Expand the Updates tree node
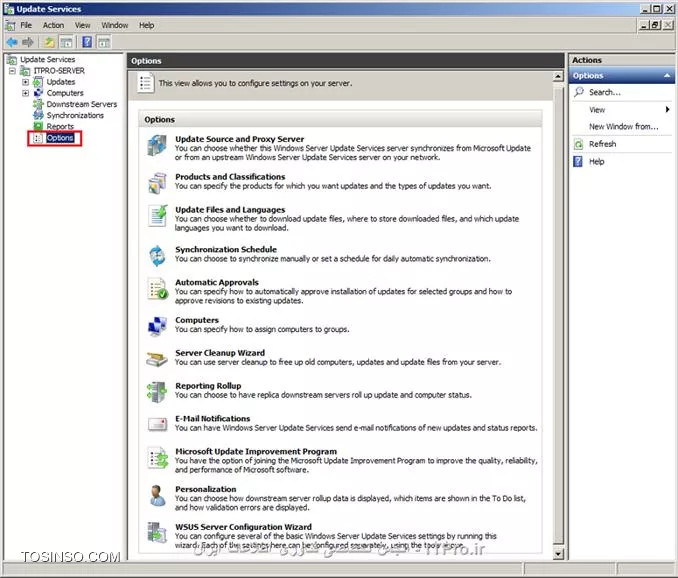 pos(26,82)
